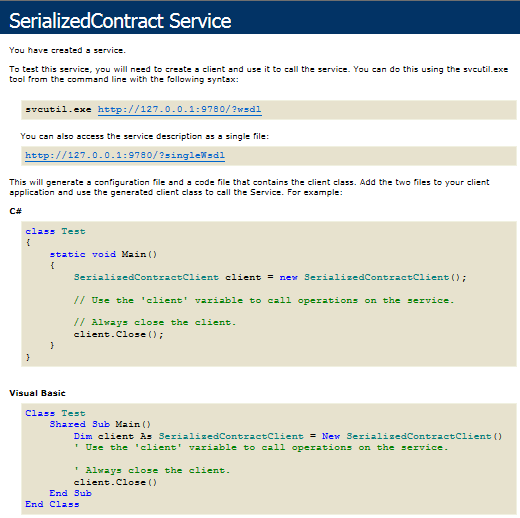This screenshot has width=520, height=518.
Task: Click the 'This will generate a configuration file' paragraph
Action: point(249,187)
